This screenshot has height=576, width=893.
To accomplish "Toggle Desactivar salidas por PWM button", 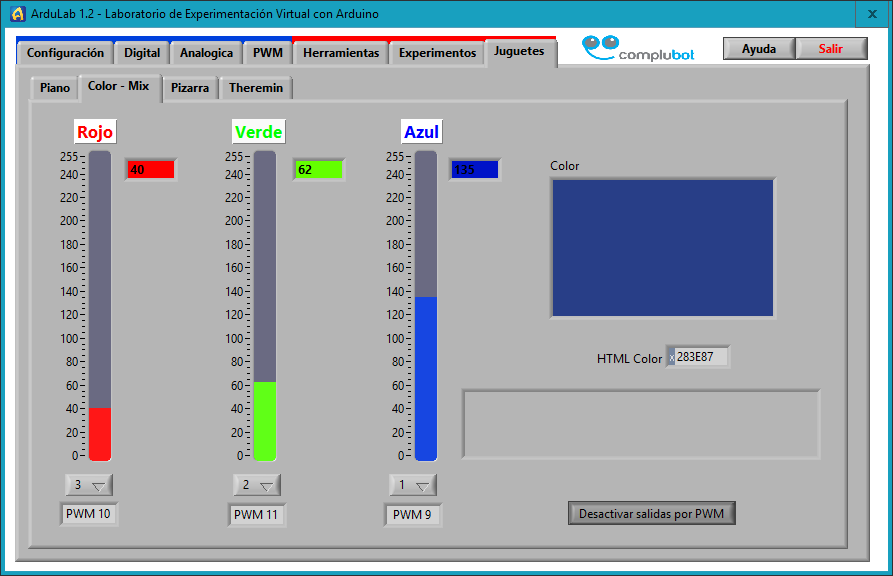I will click(652, 514).
